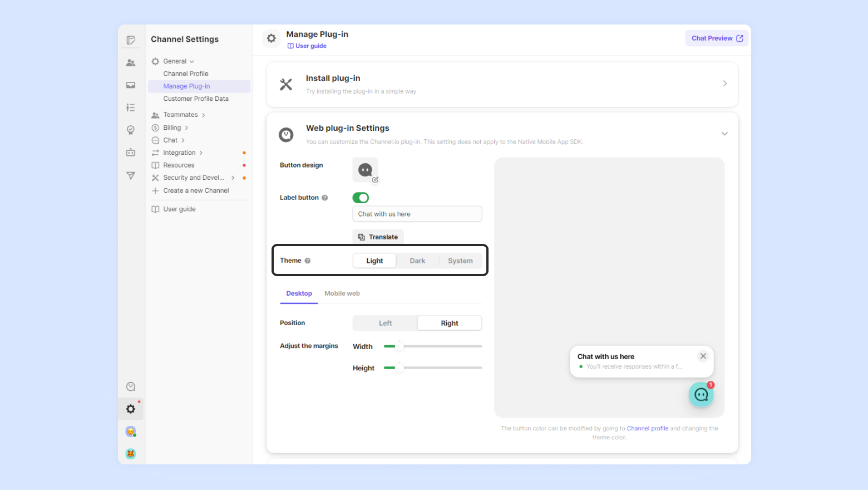Viewport: 868px width, 490px height.
Task: Set plug-in position to Left
Action: [385, 323]
